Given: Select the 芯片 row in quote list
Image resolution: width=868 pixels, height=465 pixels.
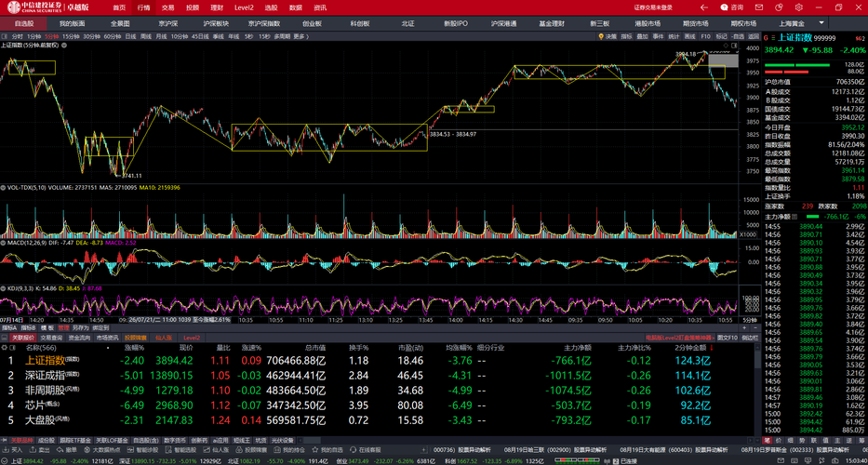Looking at the screenshot, I should pyautogui.click(x=378, y=406).
